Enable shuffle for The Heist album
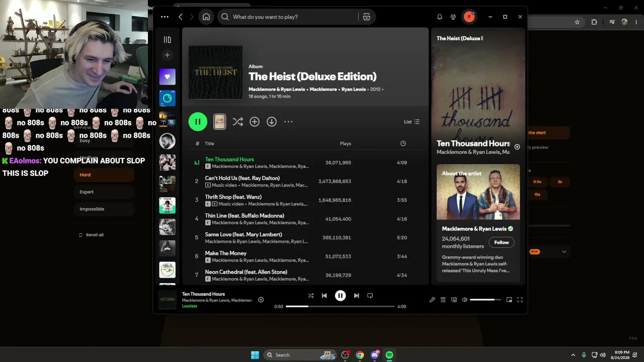Viewport: 644px width, 362px height. pyautogui.click(x=238, y=122)
